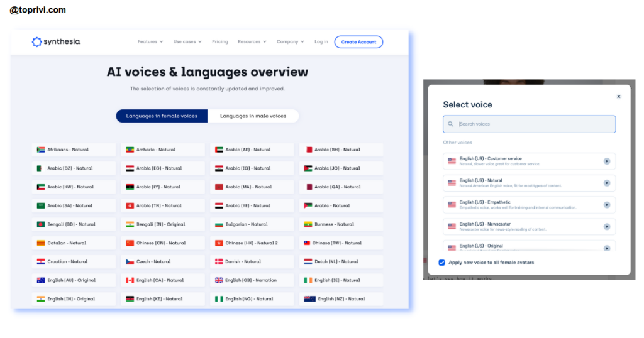The image size is (644, 338).
Task: Select English (KE) - Natural voice
Action: [x=163, y=298]
